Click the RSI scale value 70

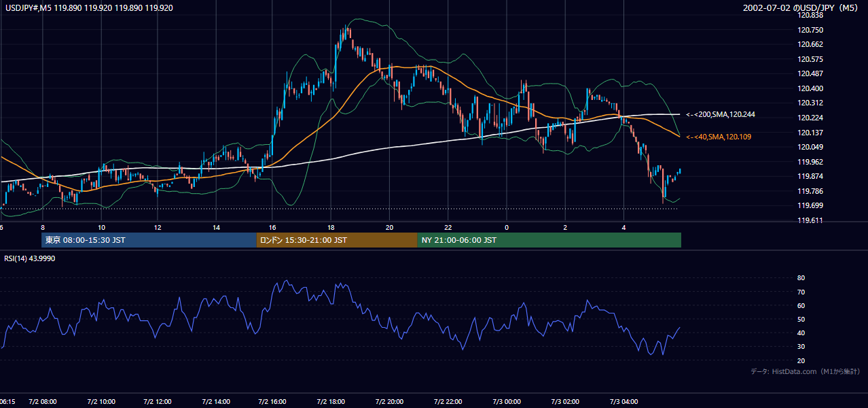[x=801, y=292]
